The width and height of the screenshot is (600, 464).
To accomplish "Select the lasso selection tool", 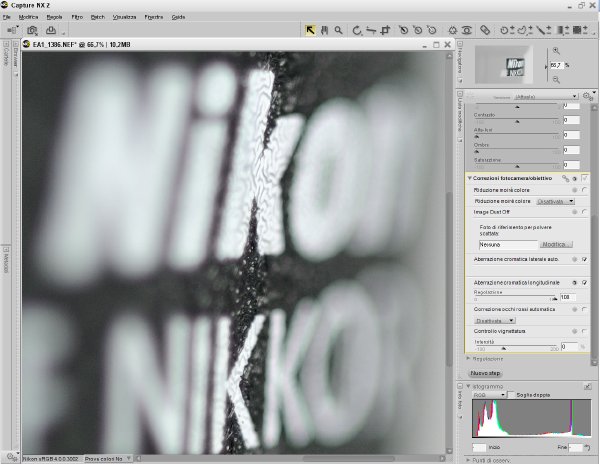I will pos(525,30).
